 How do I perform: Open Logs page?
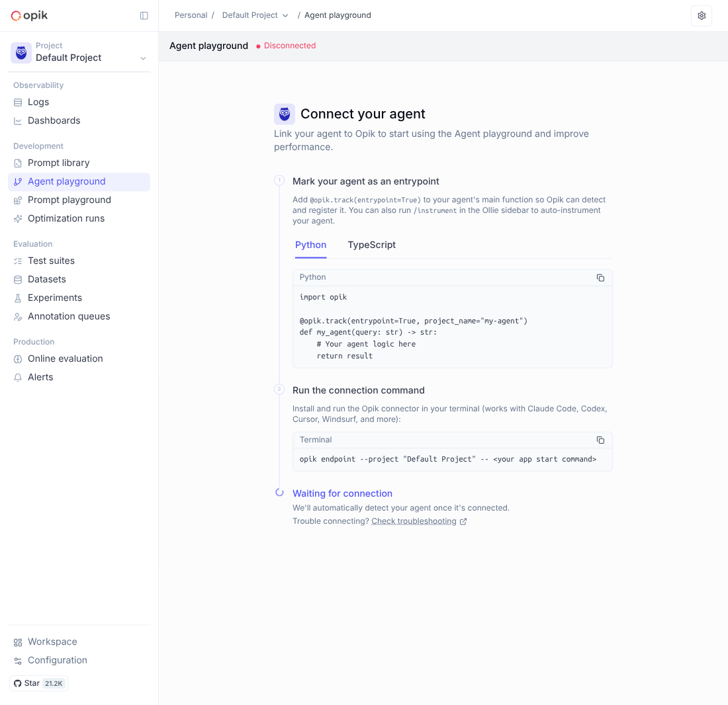point(79,102)
